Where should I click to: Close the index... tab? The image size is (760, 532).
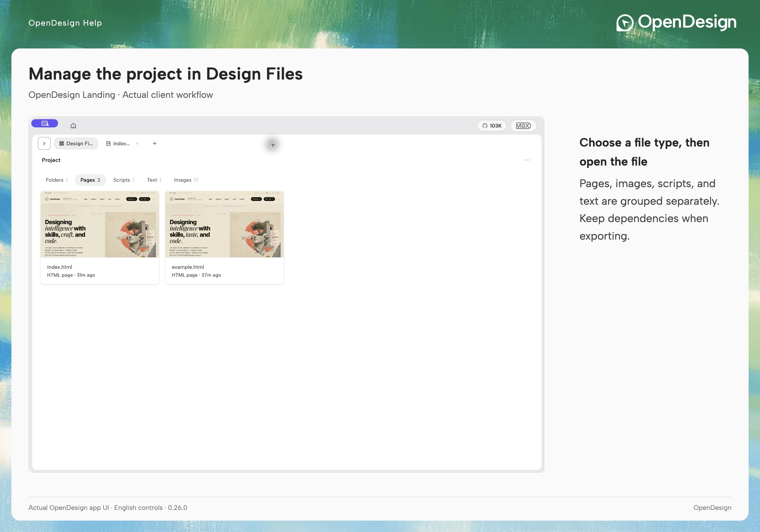point(137,143)
